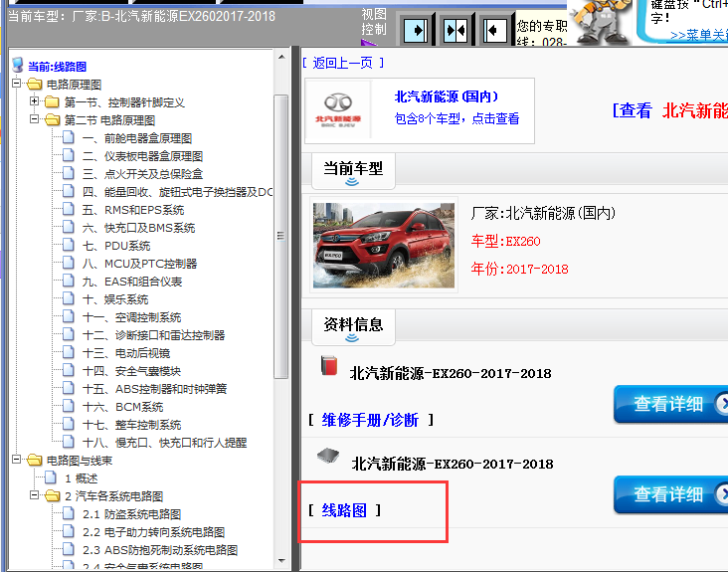
Task: Click the 年份:2017-2018 text
Action: (519, 269)
